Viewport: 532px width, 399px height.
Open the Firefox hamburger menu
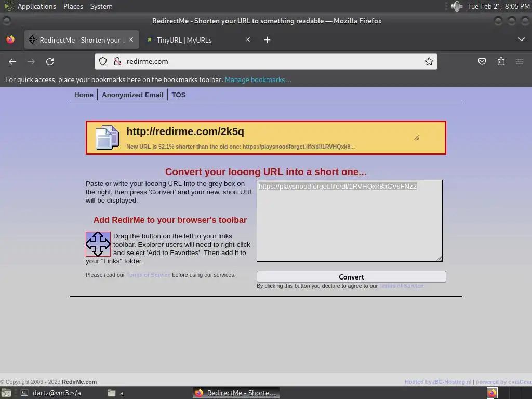[x=520, y=61]
